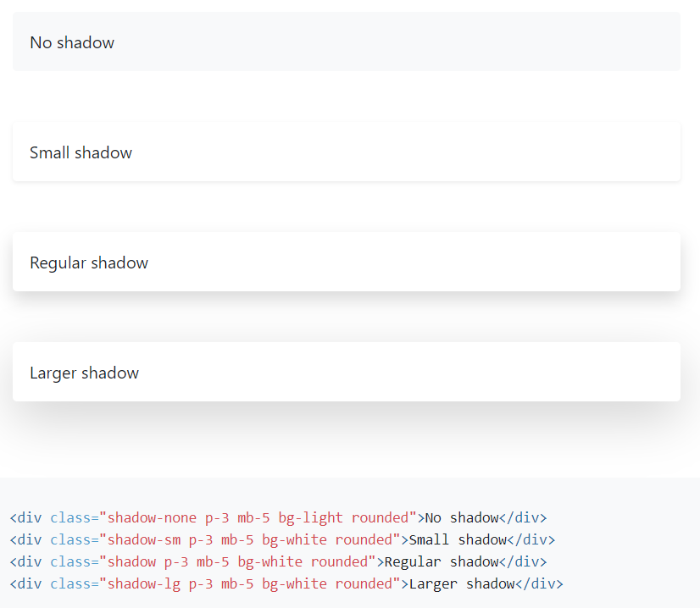Click "p-3" on the Regular shadow code line
This screenshot has width=700, height=608.
176,561
